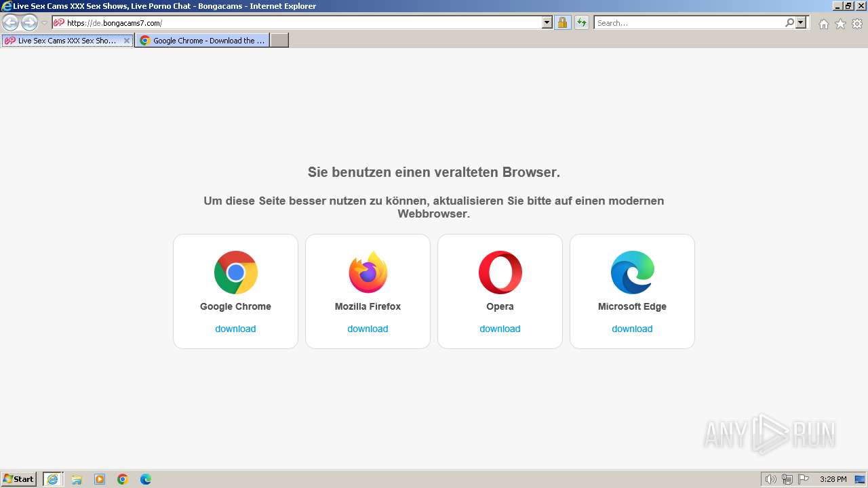Expand the address bar autocomplete dropdown
Viewport: 868px width, 488px height.
point(547,23)
